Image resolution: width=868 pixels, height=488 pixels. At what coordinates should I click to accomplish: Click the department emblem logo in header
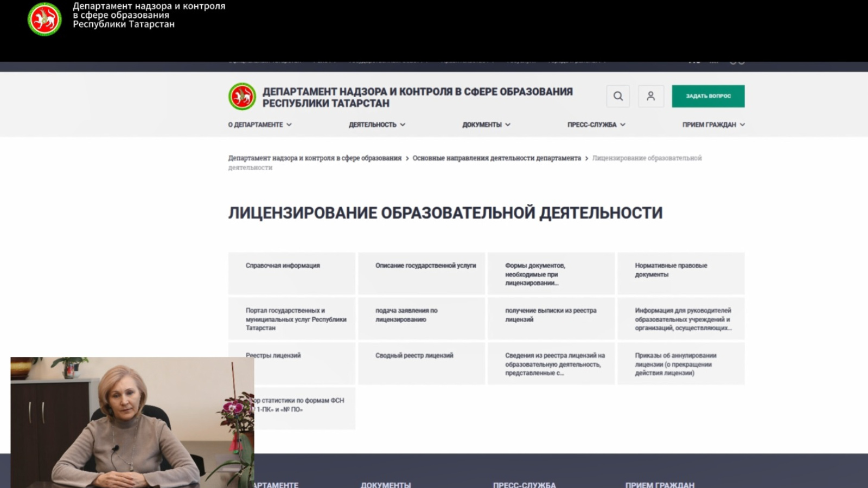click(242, 97)
